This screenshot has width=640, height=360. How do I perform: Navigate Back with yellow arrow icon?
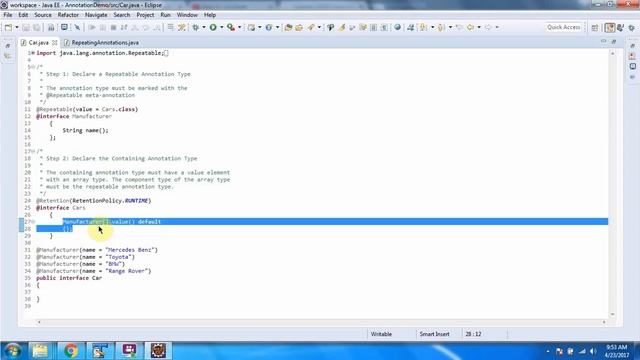coord(470,27)
